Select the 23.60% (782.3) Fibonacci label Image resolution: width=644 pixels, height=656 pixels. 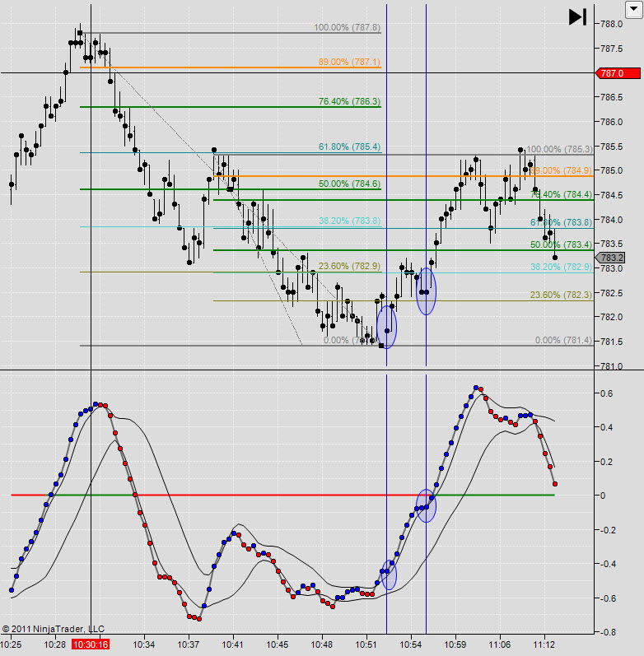click(x=561, y=295)
